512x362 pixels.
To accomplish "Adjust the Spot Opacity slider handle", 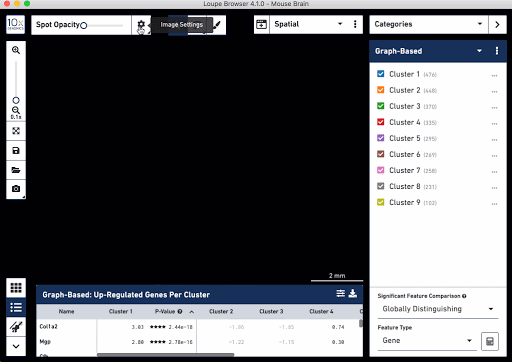I will pyautogui.click(x=84, y=25).
